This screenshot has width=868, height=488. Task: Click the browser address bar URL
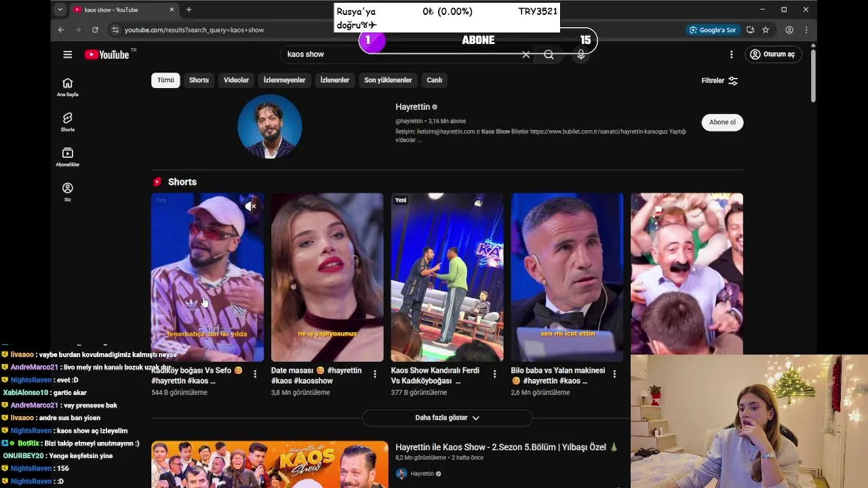point(194,30)
